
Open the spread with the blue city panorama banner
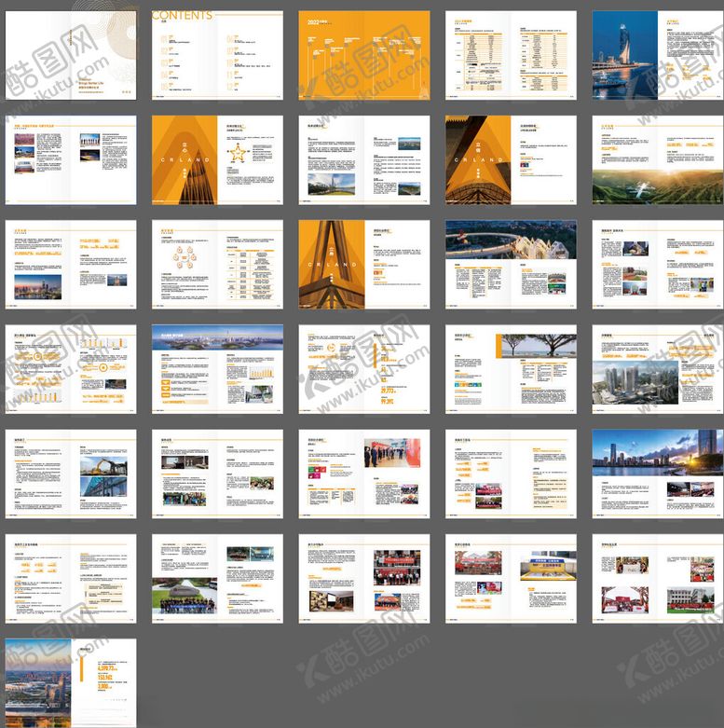tap(217, 369)
